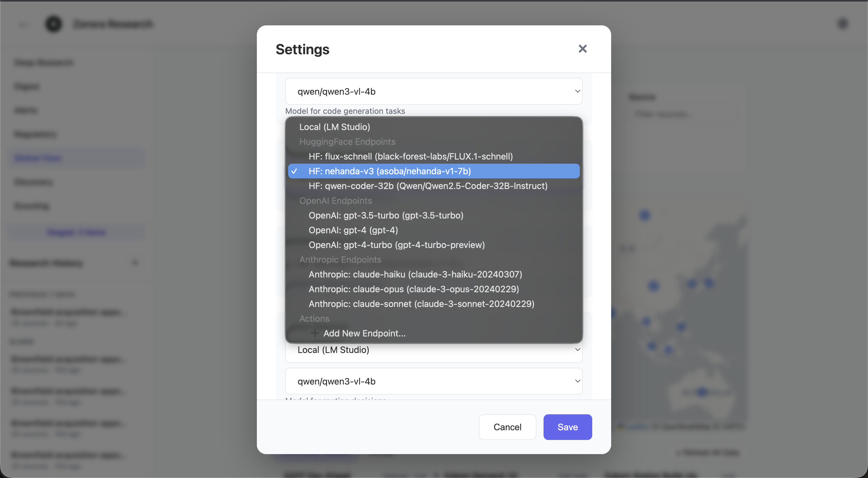Select the HF: qwen-coder-32b endpoint option

click(x=428, y=186)
